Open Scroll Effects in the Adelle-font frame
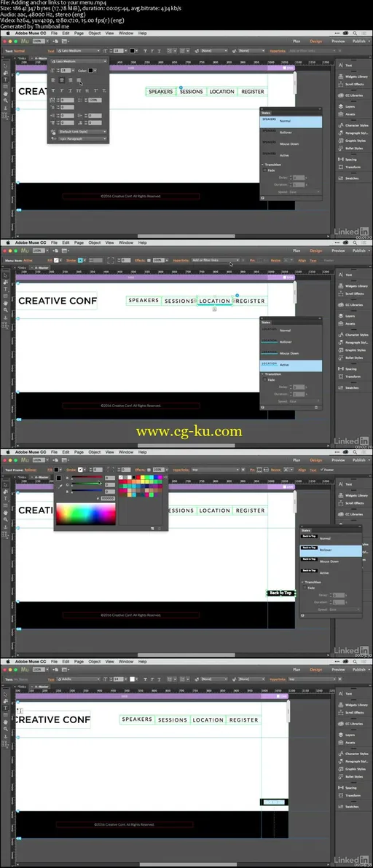Screen dimensions: 373x868 (351, 712)
